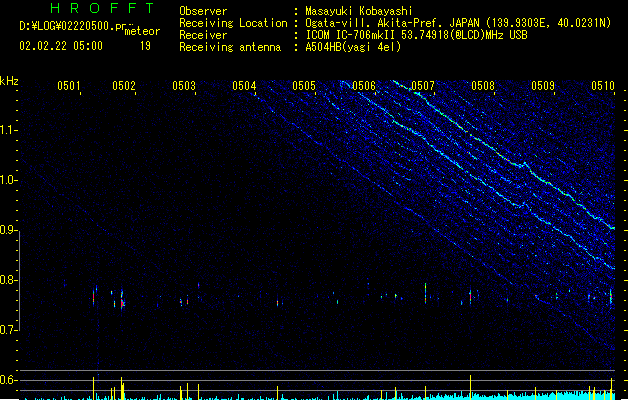Click the 0508 time marker
Screen dimensions: 629x400
483,86
